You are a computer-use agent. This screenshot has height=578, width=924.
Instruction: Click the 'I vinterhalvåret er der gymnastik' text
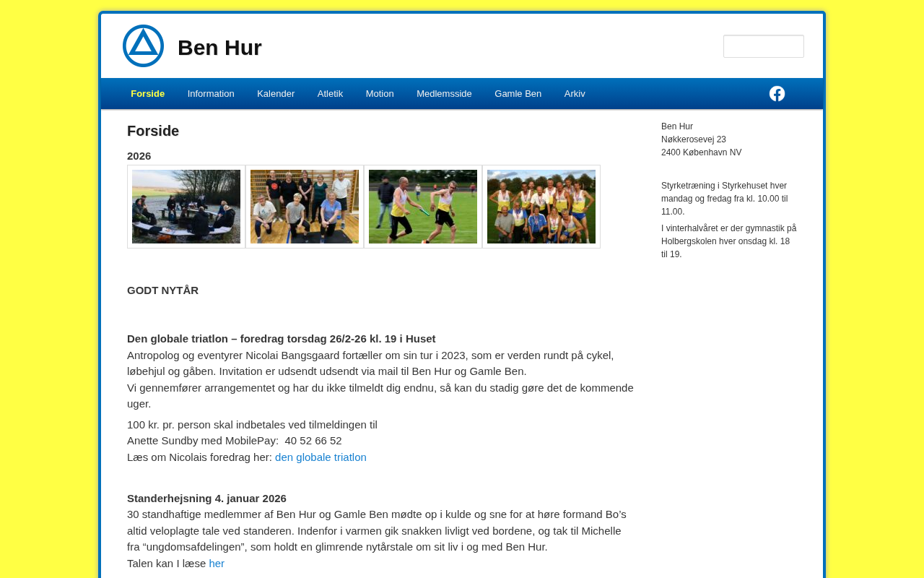[729, 241]
